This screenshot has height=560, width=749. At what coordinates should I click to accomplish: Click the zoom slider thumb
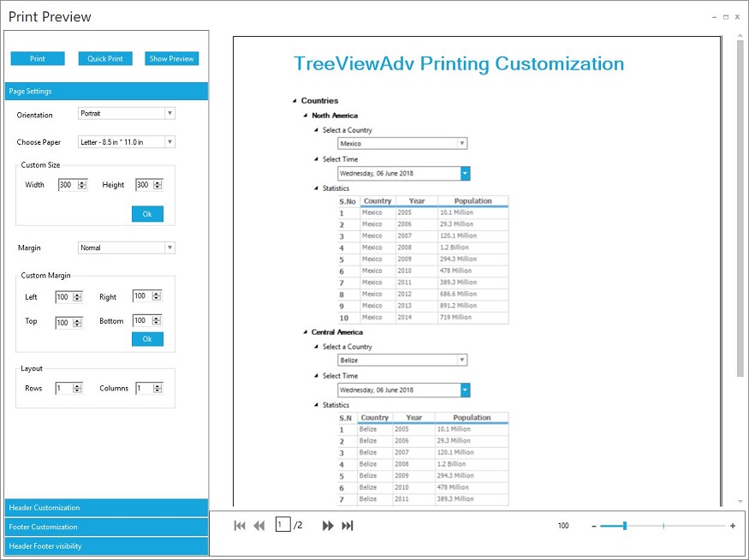[x=624, y=526]
